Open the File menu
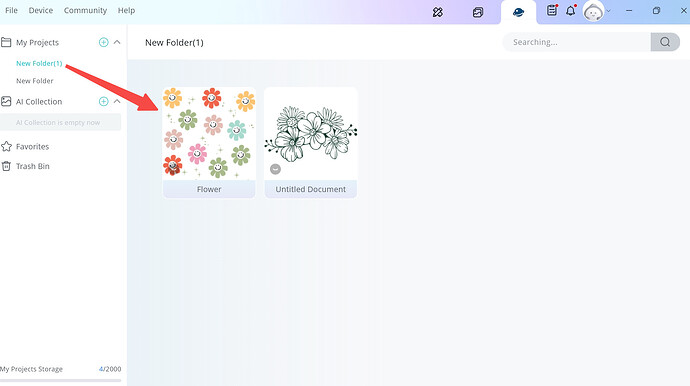690x386 pixels. 11,10
